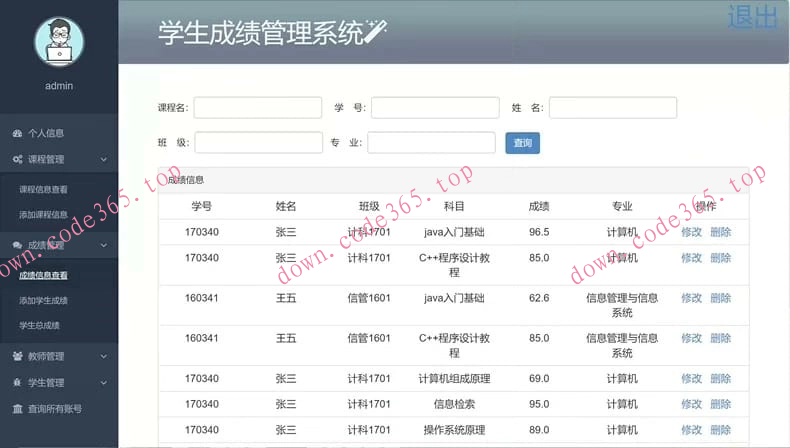This screenshot has height=448, width=790.
Task: Click the 查询所有账号 bank icon
Action: pos(18,409)
